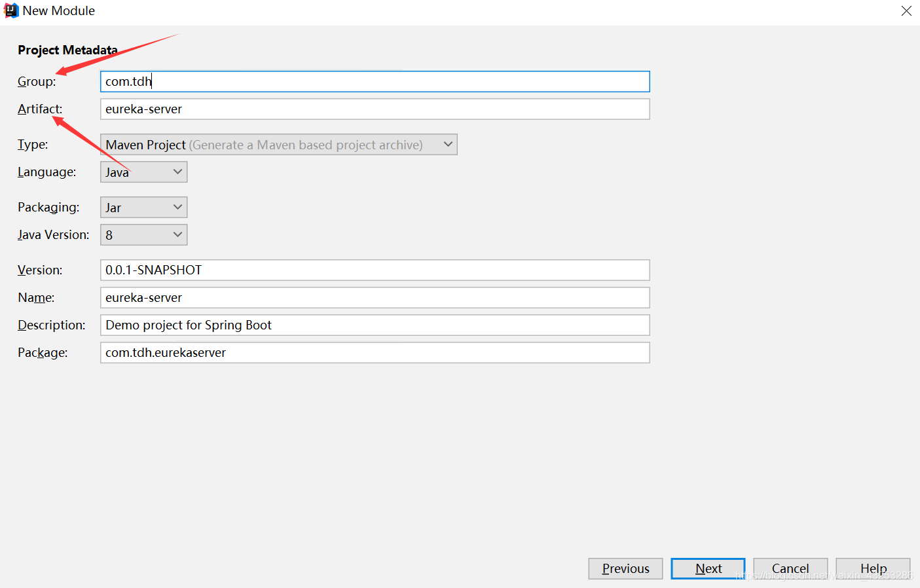
Task: Click the Name label
Action: 36,298
